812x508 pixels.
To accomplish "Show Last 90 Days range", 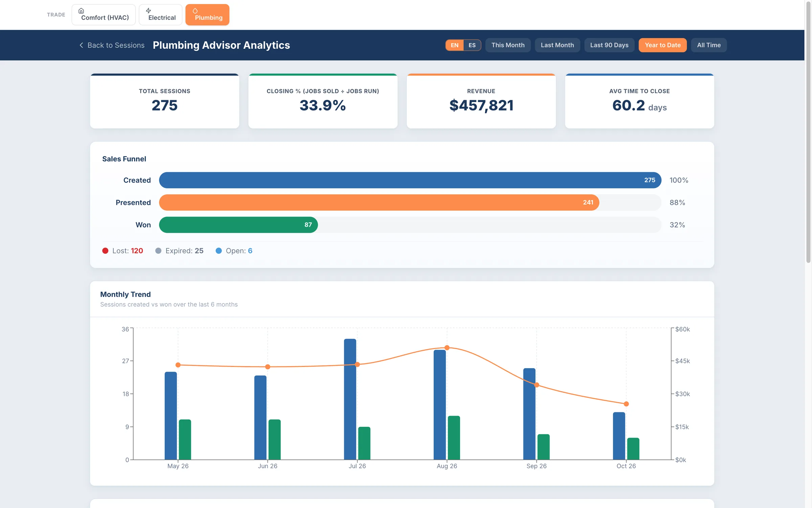I will coord(609,45).
